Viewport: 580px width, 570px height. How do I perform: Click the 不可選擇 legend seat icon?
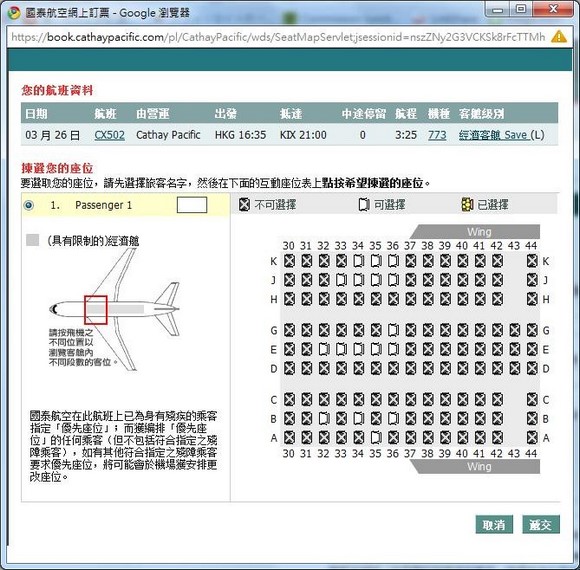[244, 204]
